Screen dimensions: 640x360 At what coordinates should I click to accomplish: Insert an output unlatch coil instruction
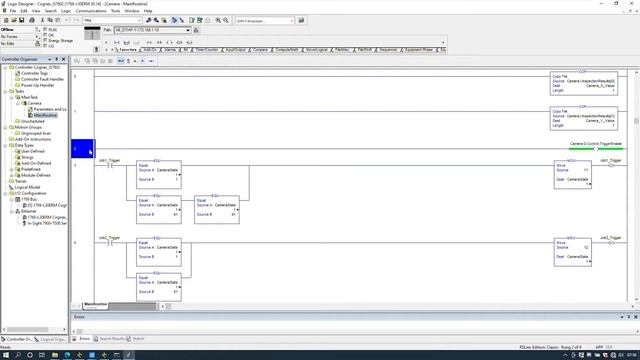point(190,42)
